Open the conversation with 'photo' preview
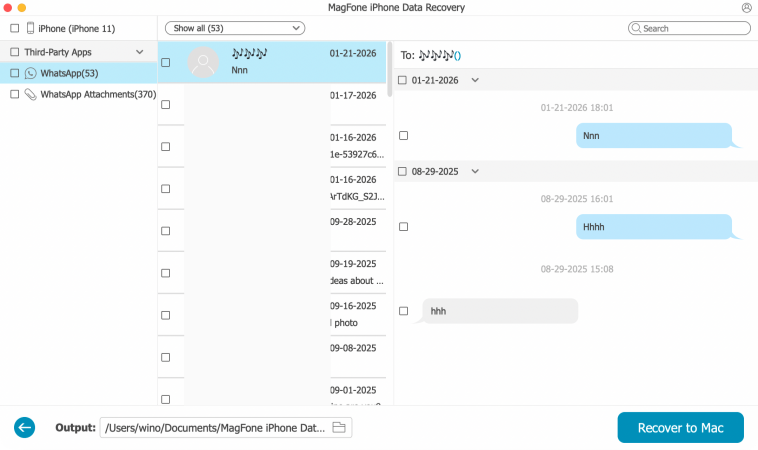This screenshot has height=450, width=758. (272, 315)
